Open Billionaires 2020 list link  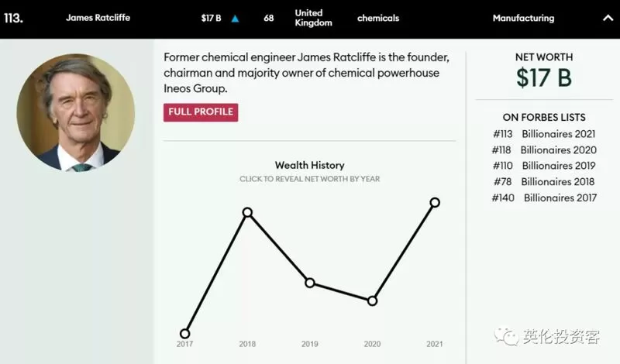pyautogui.click(x=558, y=150)
